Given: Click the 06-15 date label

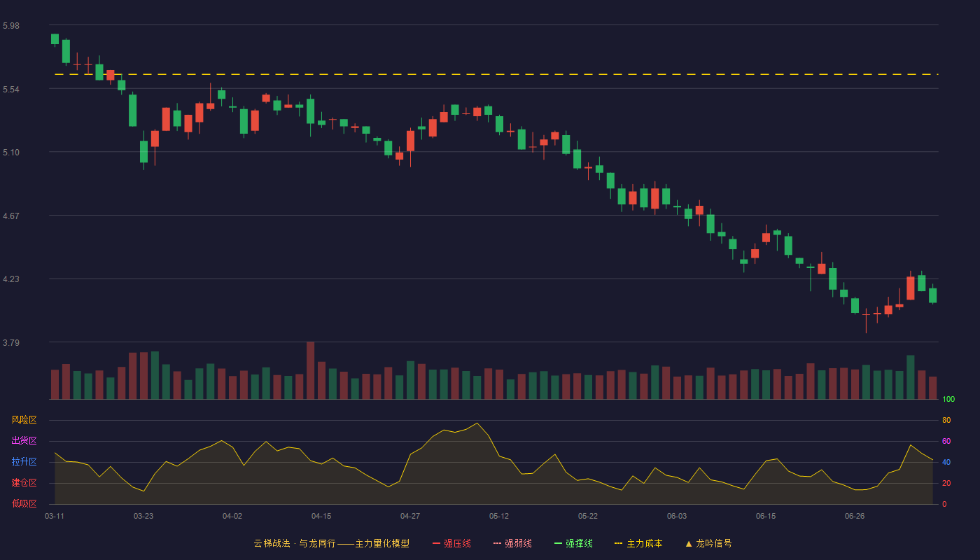Looking at the screenshot, I should 766,516.
